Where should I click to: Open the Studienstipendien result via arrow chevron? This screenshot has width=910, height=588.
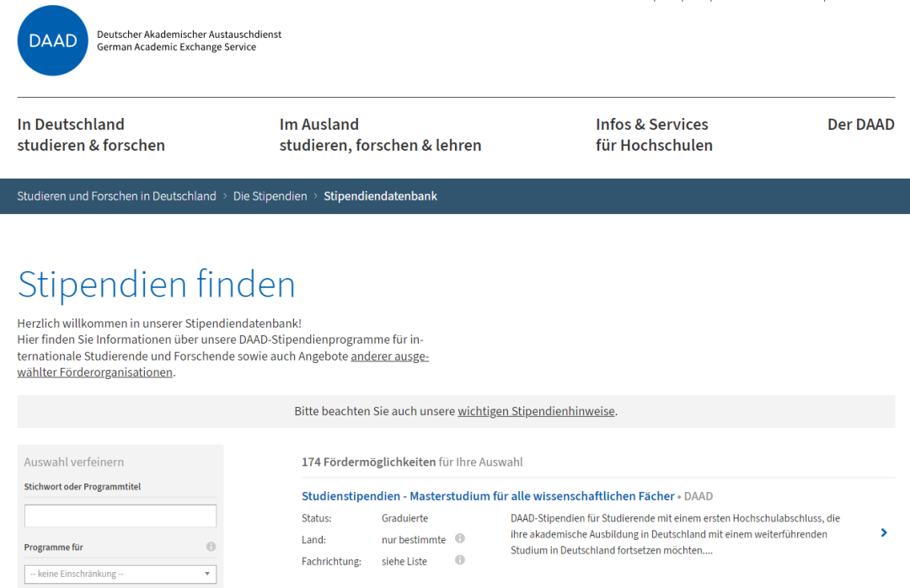click(x=883, y=532)
